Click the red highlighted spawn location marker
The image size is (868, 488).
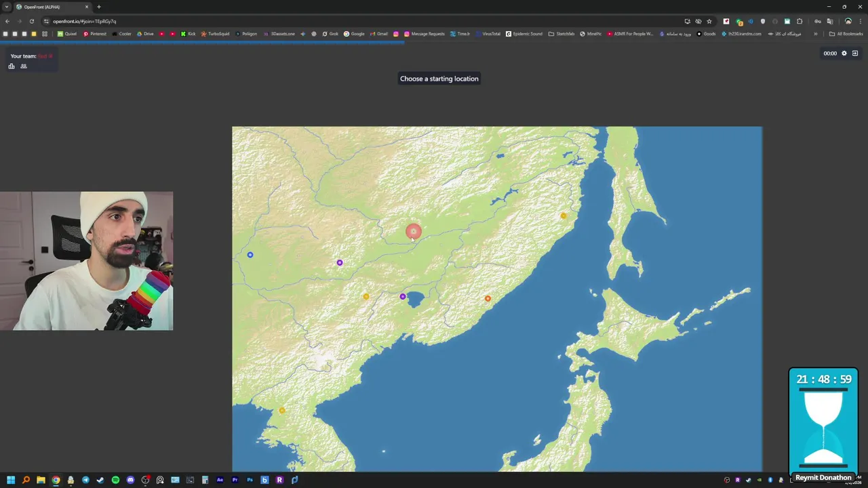413,232
